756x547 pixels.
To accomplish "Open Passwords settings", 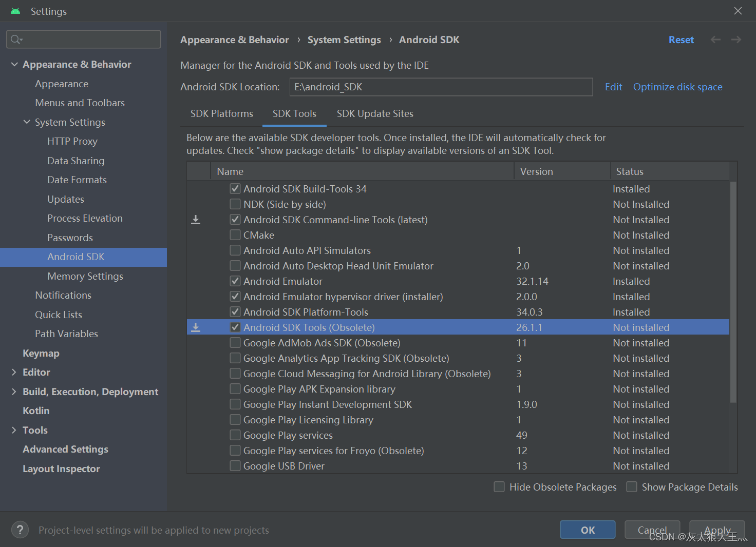I will pos(70,238).
